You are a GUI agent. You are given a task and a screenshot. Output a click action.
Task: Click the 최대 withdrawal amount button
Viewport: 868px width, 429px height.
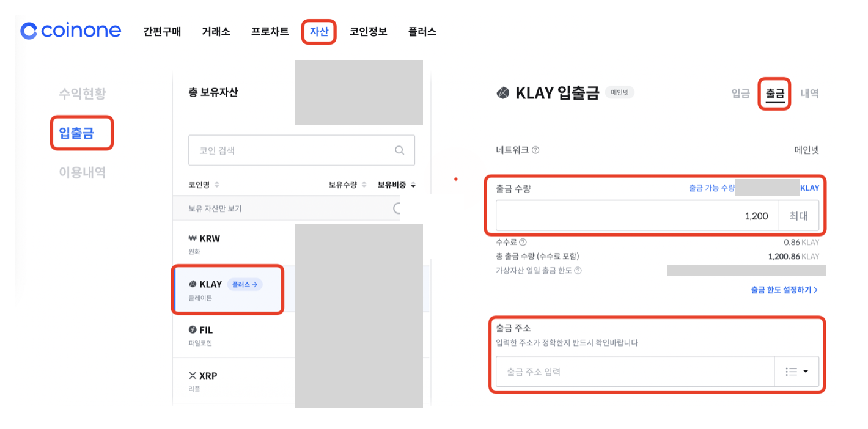(x=799, y=215)
